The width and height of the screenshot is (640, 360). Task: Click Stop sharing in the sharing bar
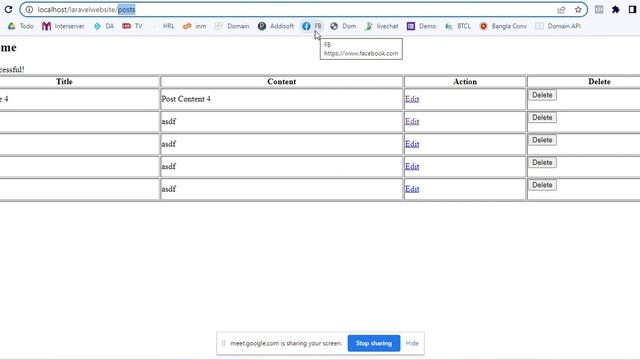pyautogui.click(x=373, y=343)
